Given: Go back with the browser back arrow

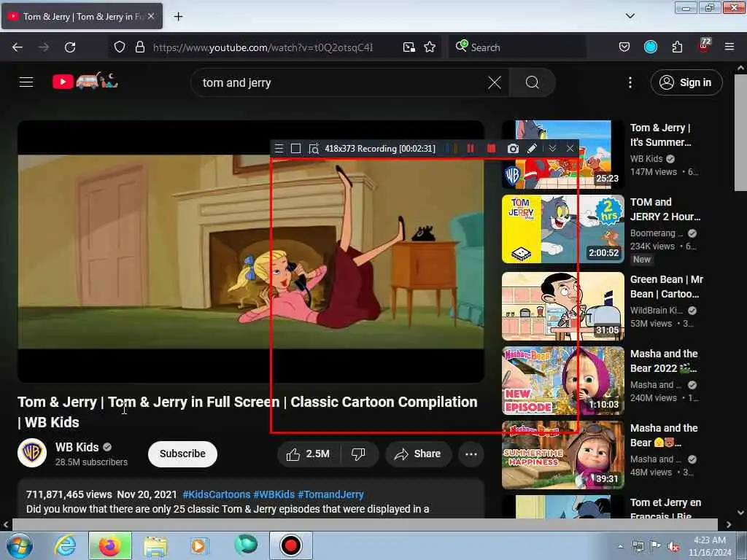Looking at the screenshot, I should coord(18,47).
